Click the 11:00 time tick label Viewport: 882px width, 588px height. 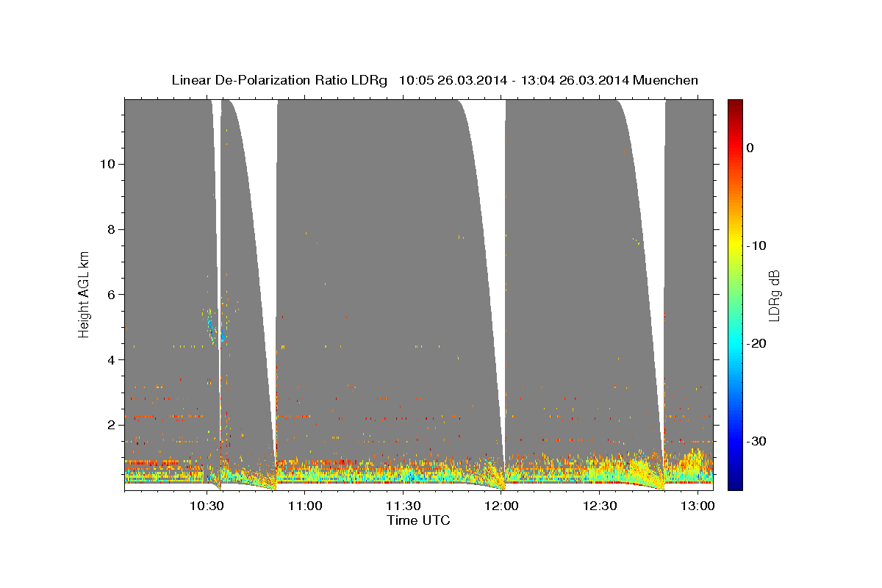(x=304, y=506)
